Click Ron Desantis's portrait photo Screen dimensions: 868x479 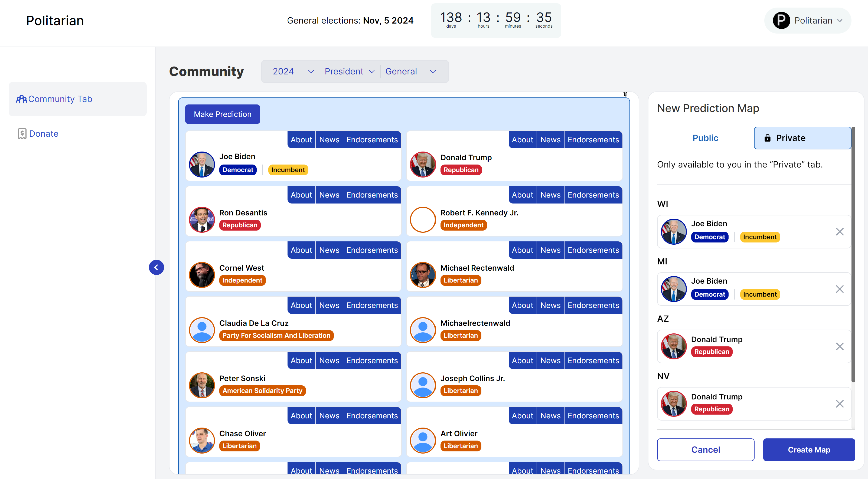pyautogui.click(x=202, y=220)
